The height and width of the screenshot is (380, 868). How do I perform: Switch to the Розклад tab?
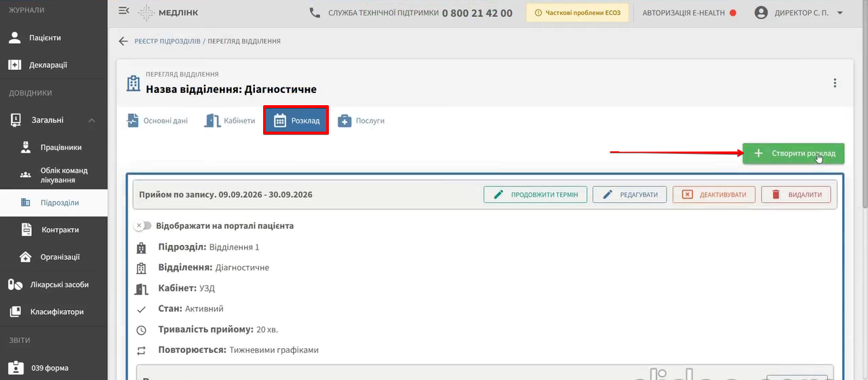(296, 120)
